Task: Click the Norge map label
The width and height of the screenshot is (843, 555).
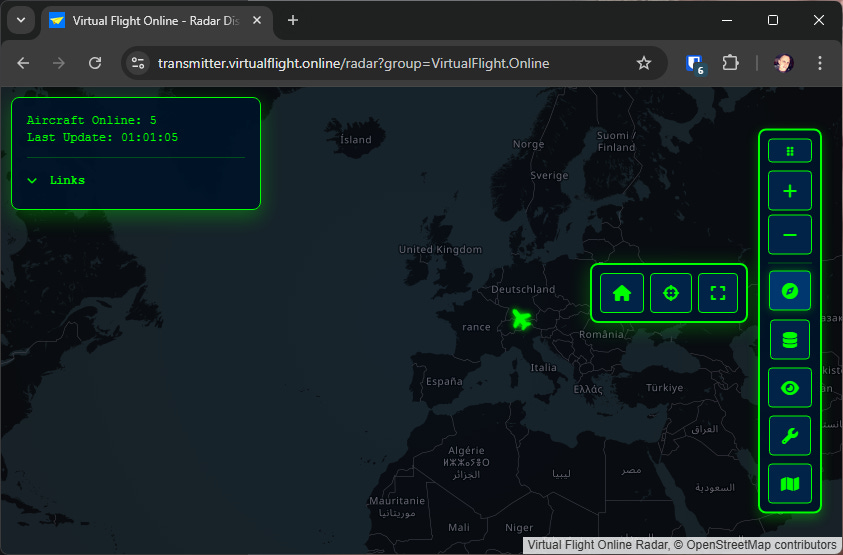Action: 528,144
